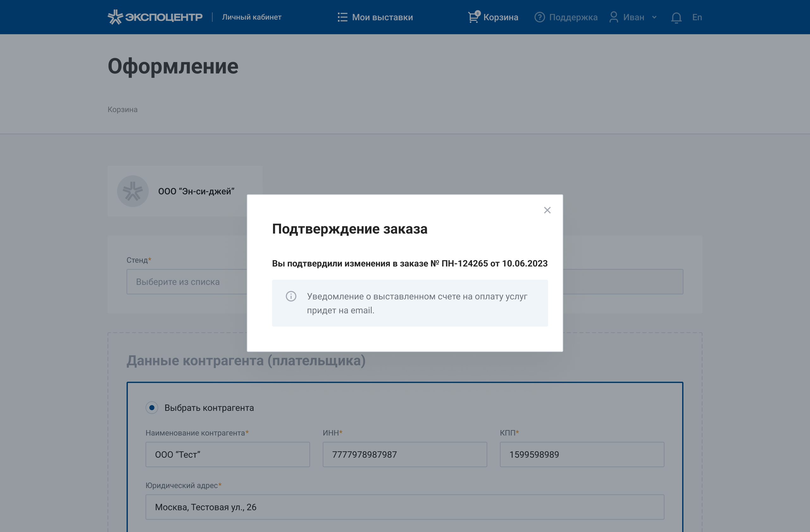Select the ООО “Эн-си-джей” company name
The height and width of the screenshot is (532, 810).
click(x=196, y=191)
